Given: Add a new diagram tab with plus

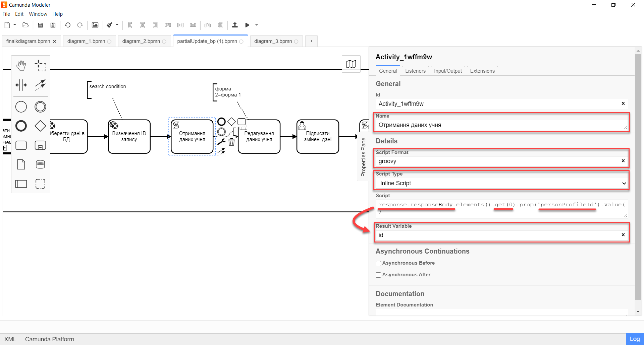Looking at the screenshot, I should pos(311,41).
